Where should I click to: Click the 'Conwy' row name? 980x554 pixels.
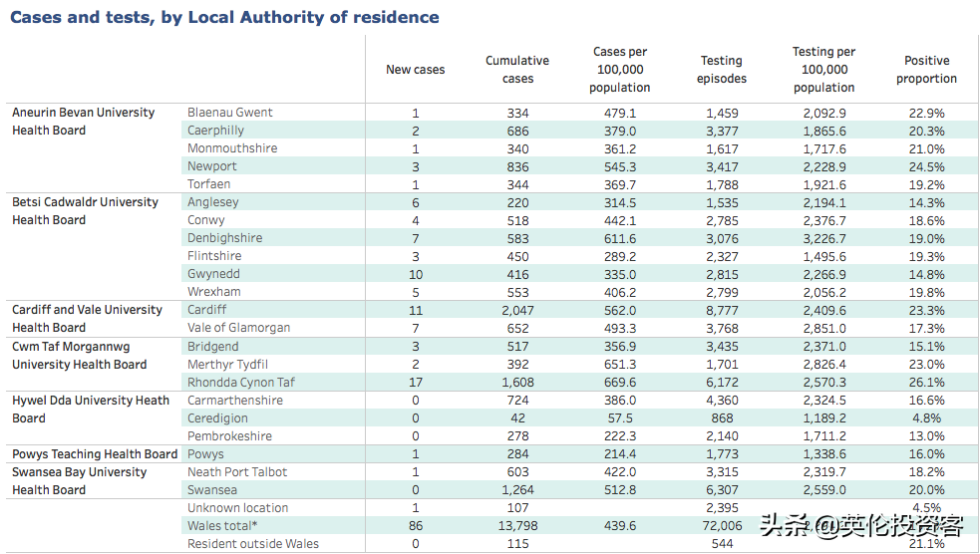pos(205,220)
